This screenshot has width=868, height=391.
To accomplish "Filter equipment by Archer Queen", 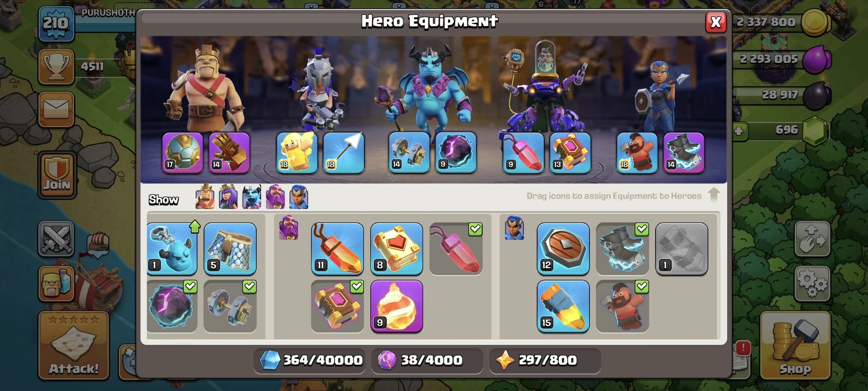I will [x=228, y=197].
